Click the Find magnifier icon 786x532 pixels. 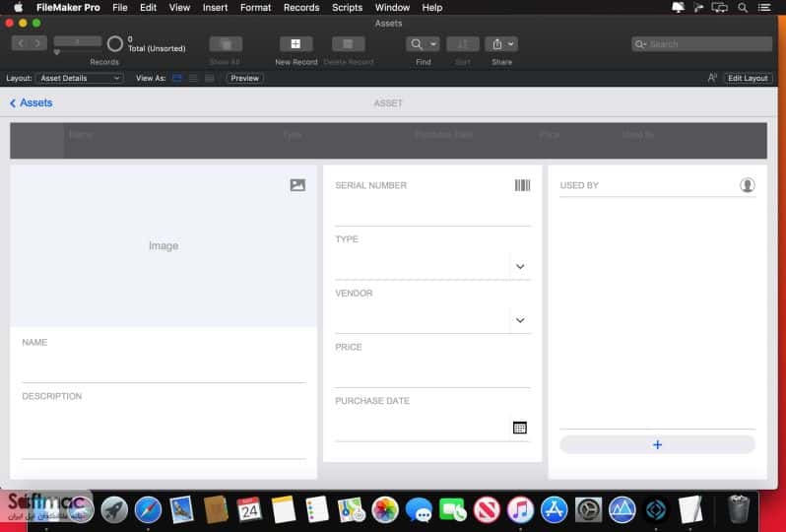[416, 44]
